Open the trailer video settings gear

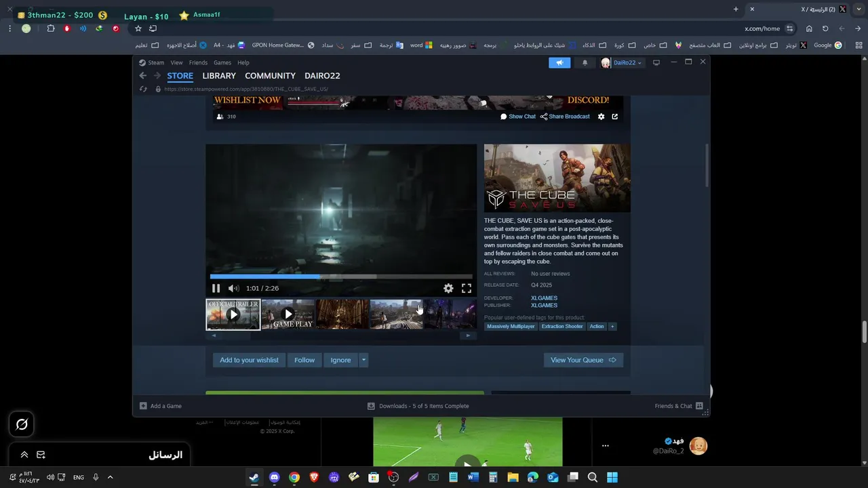448,288
